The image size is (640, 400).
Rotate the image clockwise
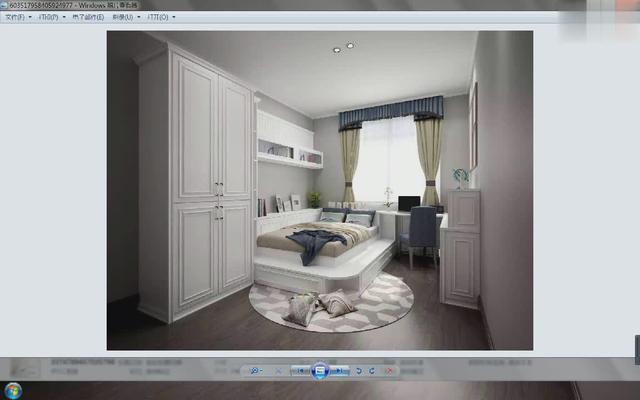(373, 371)
